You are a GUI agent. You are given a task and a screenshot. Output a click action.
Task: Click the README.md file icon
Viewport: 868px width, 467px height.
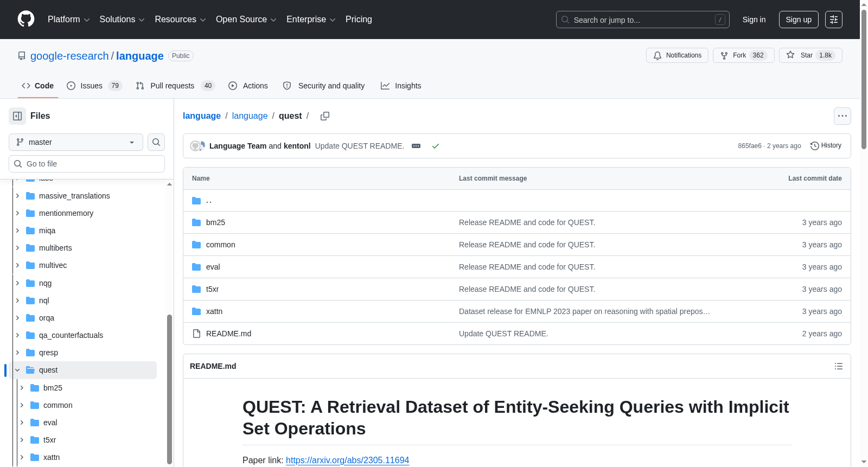point(196,334)
